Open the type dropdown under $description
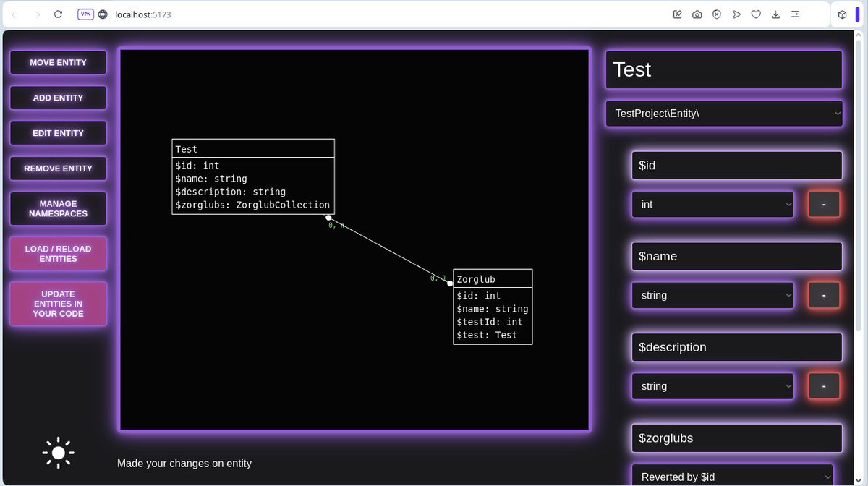 click(712, 386)
